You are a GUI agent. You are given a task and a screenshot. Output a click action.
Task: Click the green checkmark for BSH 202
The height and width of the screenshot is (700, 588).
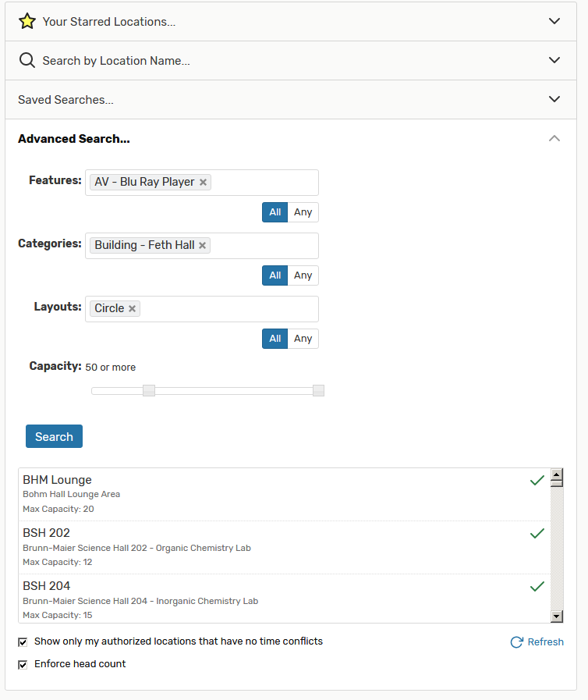pos(537,534)
